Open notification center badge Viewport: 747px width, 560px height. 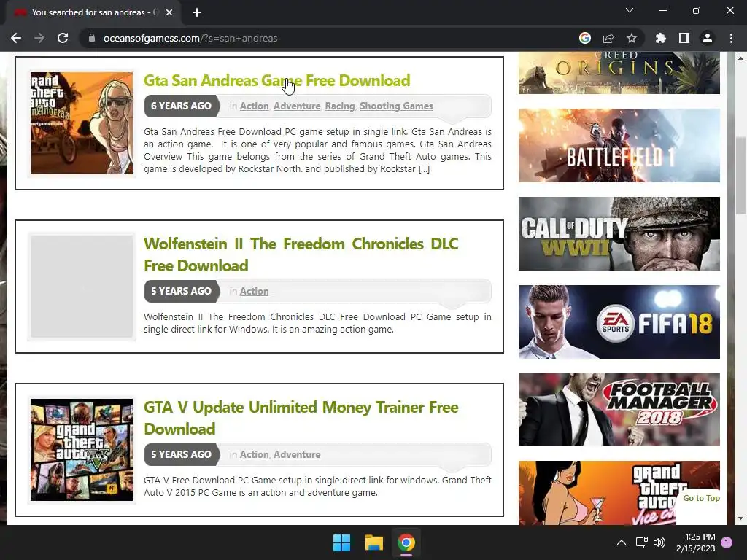click(x=727, y=542)
